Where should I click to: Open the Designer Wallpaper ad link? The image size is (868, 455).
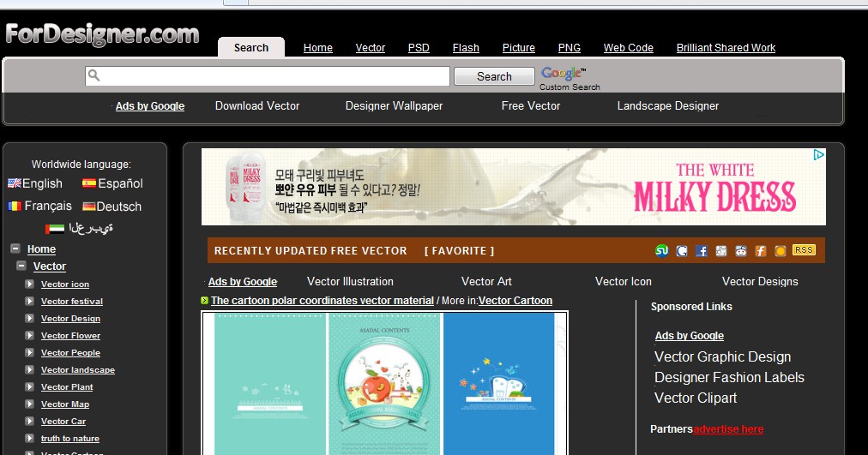click(395, 105)
